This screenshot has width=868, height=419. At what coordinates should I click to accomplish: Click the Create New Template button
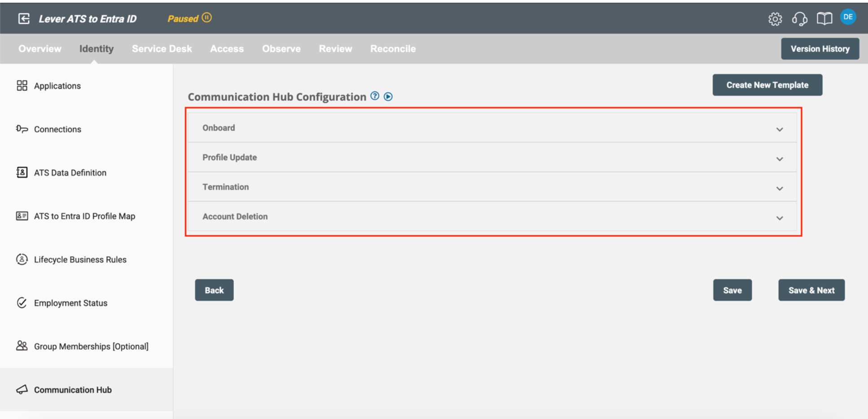(x=767, y=85)
